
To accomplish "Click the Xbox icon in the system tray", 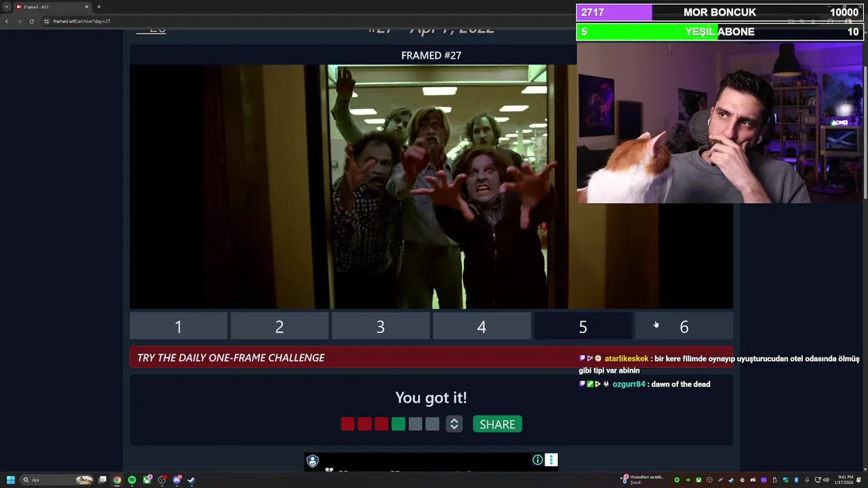I will pyautogui.click(x=698, y=480).
